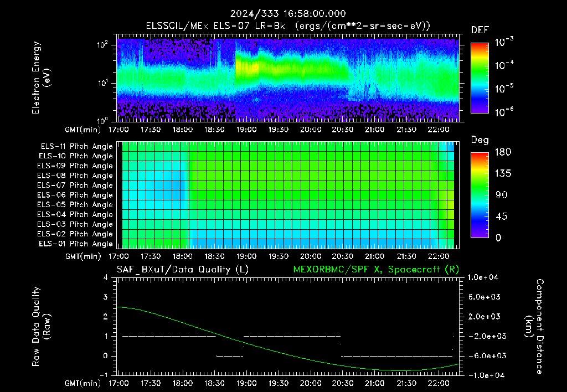Click the ELS-06 Pitch Angle label
Viewport: 567px width, 392px height.
75,195
